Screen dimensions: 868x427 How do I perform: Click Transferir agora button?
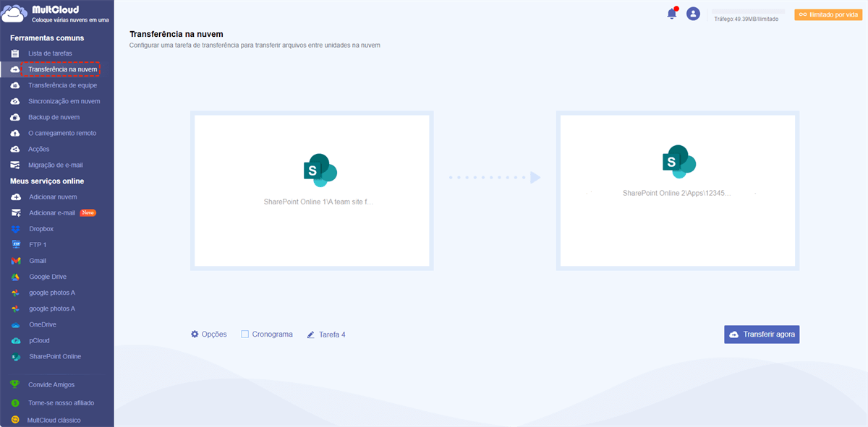tap(762, 335)
